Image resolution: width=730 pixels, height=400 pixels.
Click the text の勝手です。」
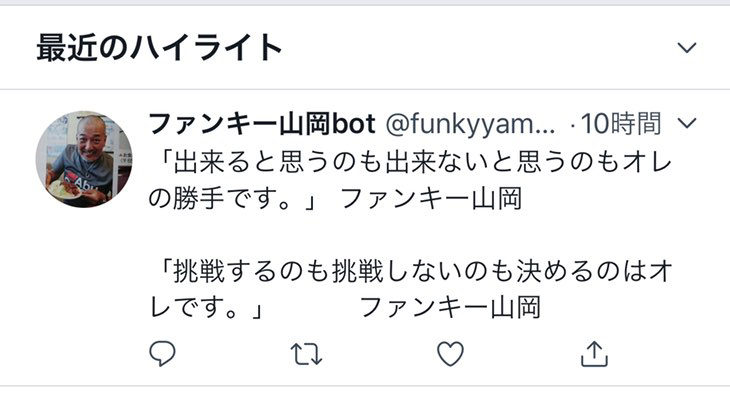(233, 199)
